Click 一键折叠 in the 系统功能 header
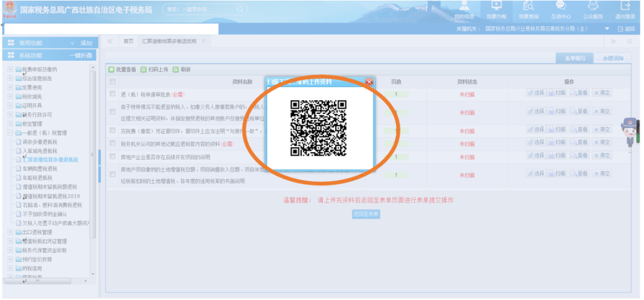This screenshot has width=644, height=300. point(81,55)
